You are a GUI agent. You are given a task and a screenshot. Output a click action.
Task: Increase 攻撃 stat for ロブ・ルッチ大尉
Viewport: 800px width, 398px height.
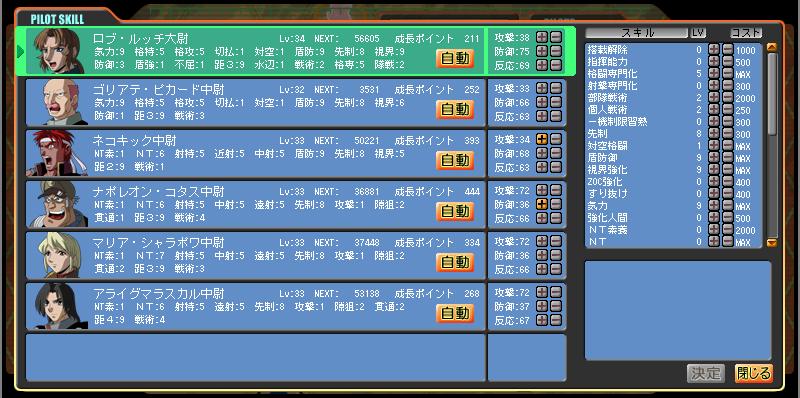[542, 37]
